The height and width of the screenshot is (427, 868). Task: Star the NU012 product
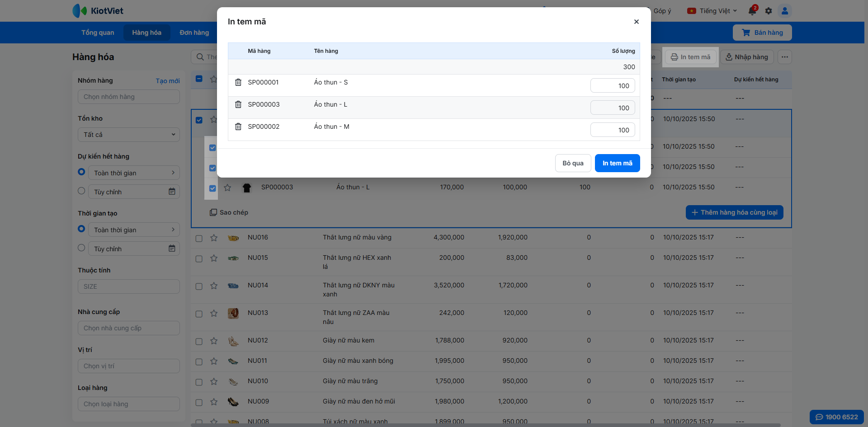point(214,341)
